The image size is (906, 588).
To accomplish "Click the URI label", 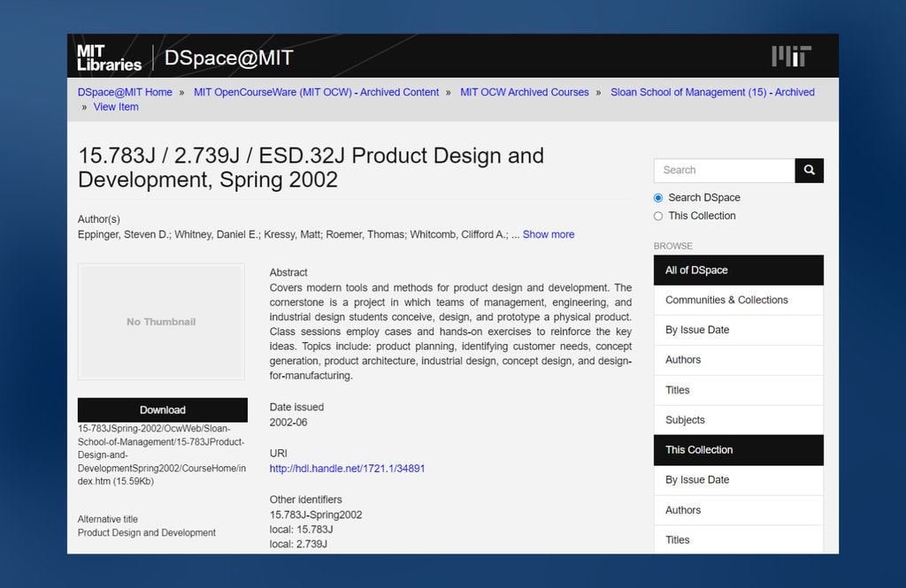I will pyautogui.click(x=278, y=454).
